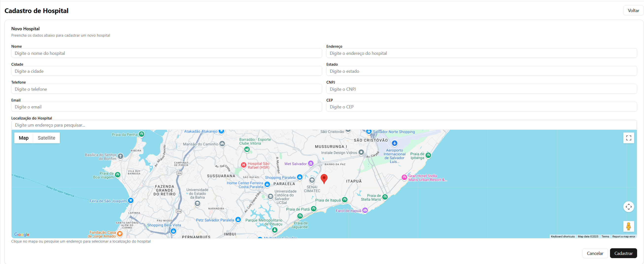The height and width of the screenshot is (264, 644).
Task: Click the Praia da Boa Viagem marker
Action: coord(117,175)
